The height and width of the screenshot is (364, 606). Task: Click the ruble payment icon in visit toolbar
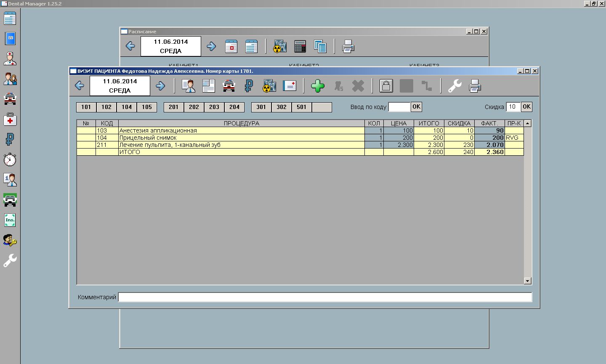click(x=249, y=86)
